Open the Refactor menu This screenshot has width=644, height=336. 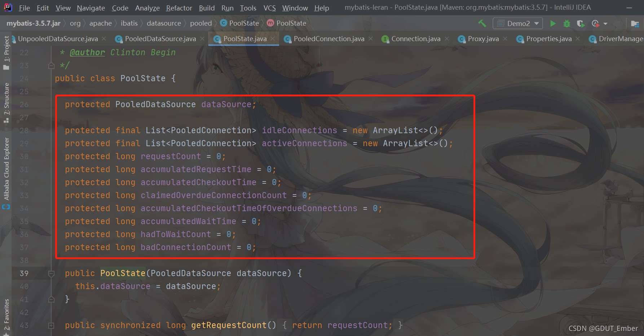[179, 8]
